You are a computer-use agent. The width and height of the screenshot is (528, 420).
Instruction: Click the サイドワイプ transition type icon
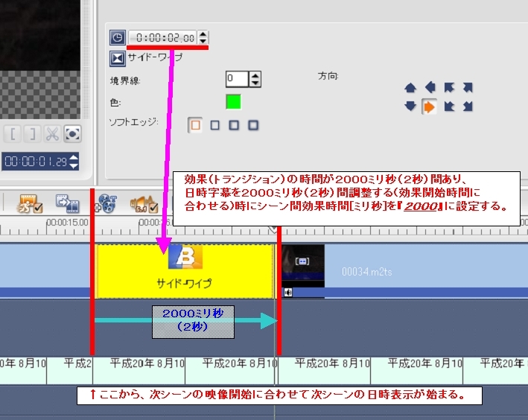click(118, 59)
